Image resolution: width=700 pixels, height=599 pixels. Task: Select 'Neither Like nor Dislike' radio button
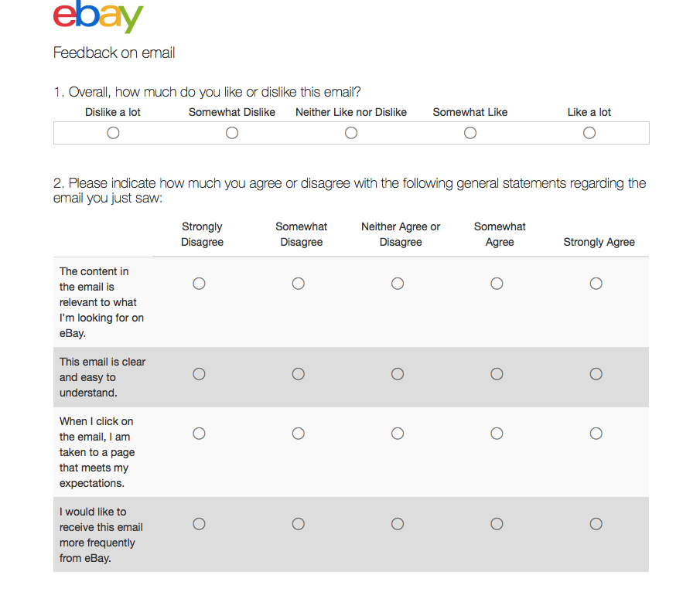point(351,133)
